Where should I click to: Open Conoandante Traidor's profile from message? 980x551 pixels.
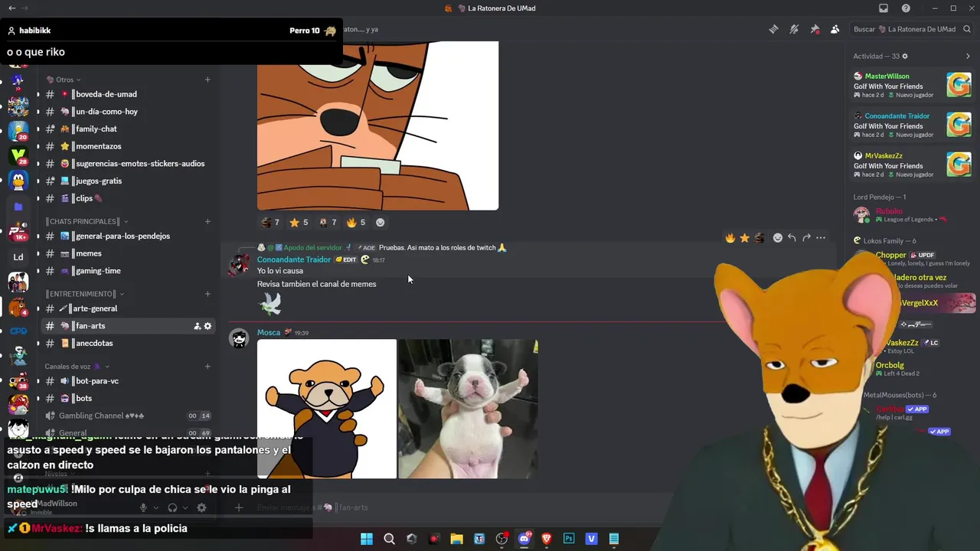[294, 259]
